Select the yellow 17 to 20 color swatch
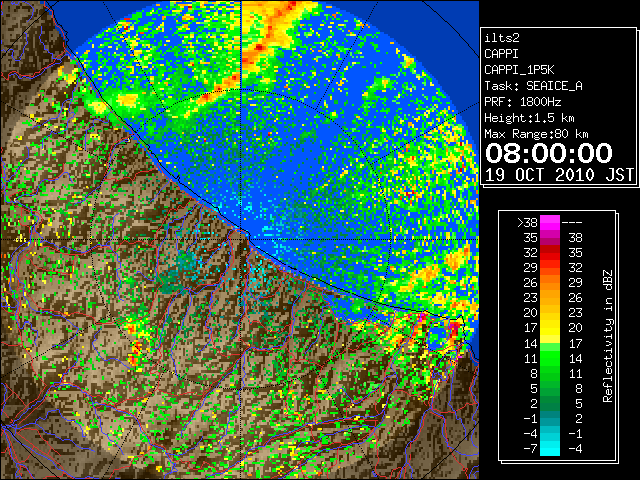The width and height of the screenshot is (640, 480). click(x=550, y=328)
